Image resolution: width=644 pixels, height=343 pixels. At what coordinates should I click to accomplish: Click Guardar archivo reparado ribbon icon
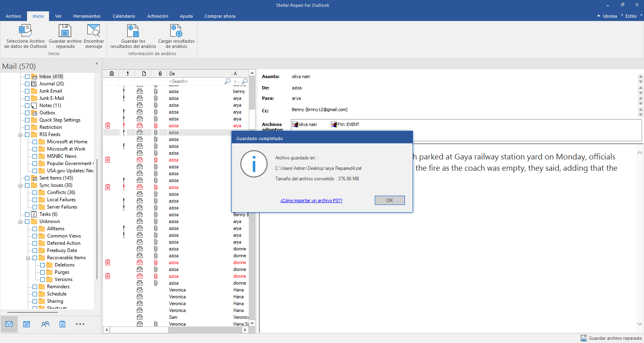click(65, 31)
